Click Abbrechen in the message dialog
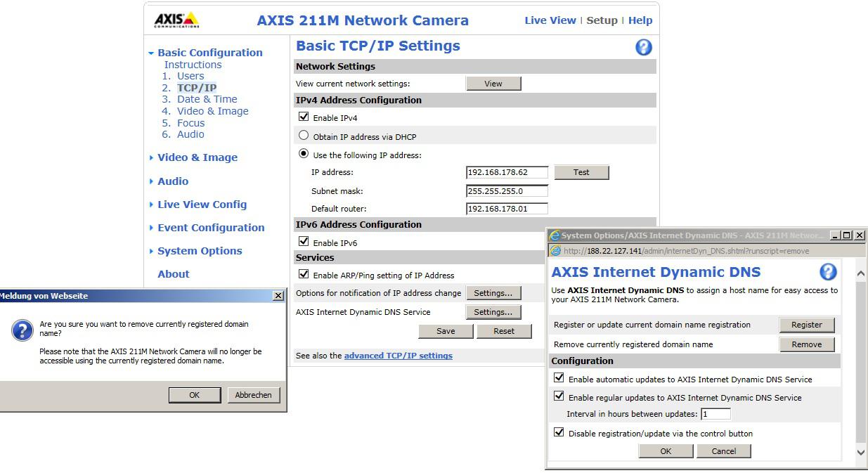 (x=254, y=395)
